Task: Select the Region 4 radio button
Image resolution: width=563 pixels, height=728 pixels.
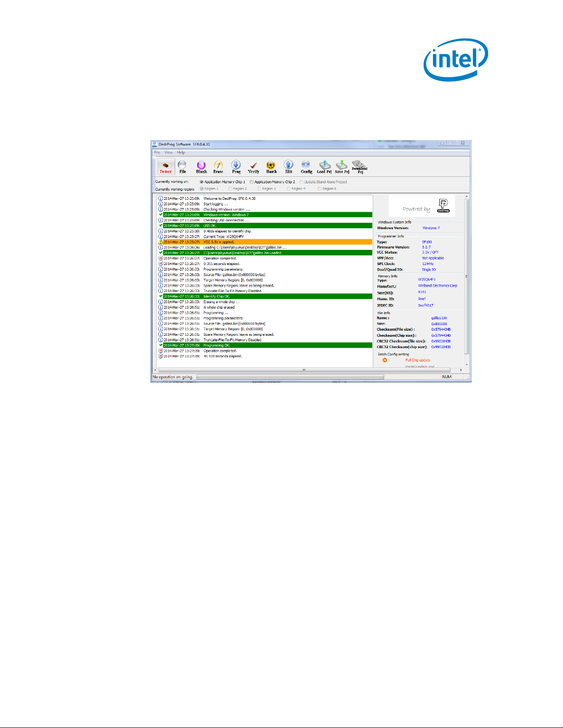Action: (x=289, y=189)
